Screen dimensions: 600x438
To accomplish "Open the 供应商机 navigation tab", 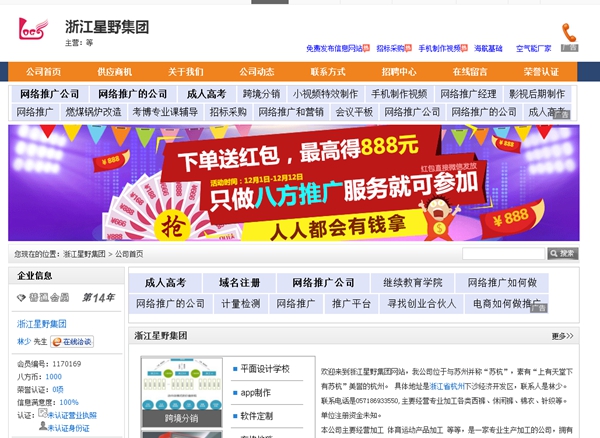I will point(115,72).
